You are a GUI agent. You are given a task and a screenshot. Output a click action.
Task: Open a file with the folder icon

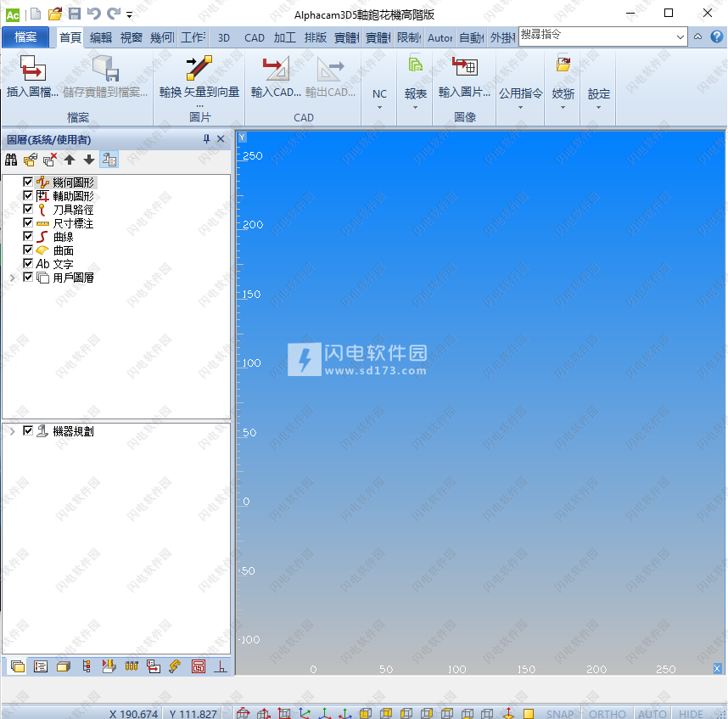point(55,14)
